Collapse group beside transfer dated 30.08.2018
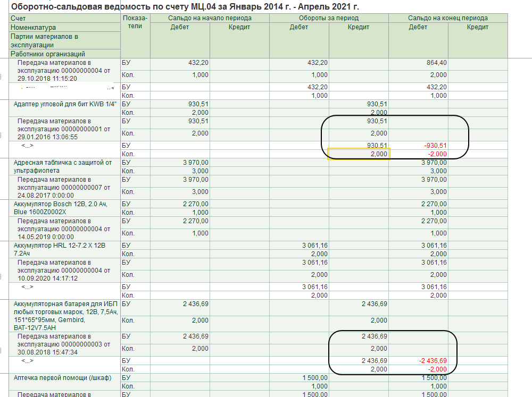This screenshot has width=532, height=397. pyautogui.click(x=1, y=351)
